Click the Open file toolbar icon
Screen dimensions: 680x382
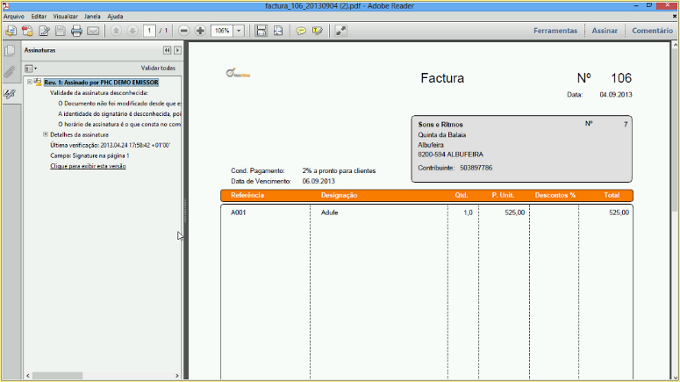pyautogui.click(x=10, y=31)
